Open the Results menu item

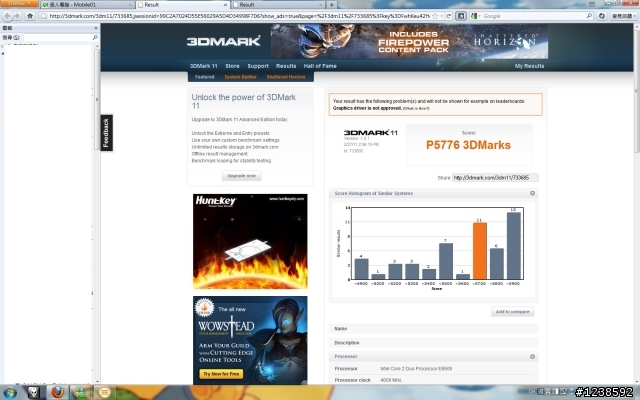286,66
